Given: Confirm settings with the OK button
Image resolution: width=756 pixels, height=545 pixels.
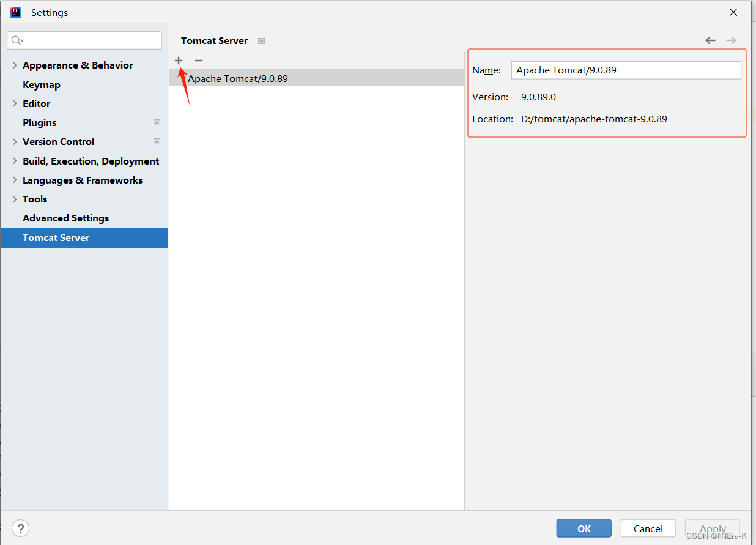Looking at the screenshot, I should (584, 528).
